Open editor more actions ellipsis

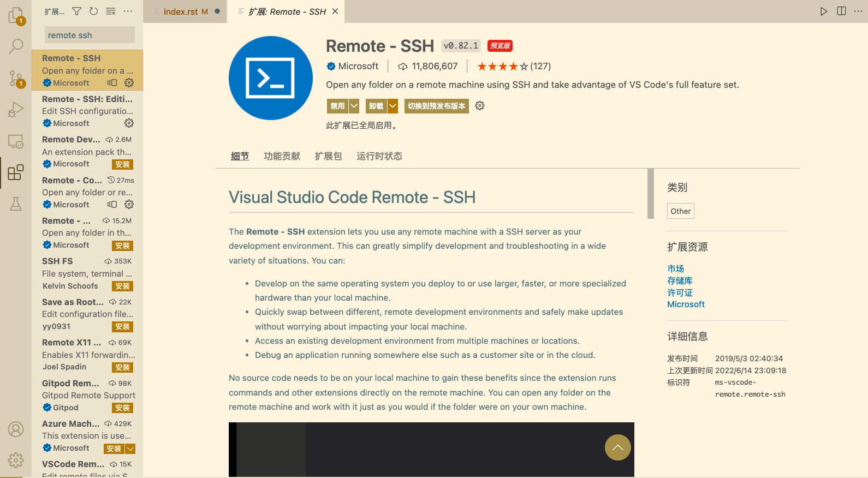pyautogui.click(x=858, y=11)
